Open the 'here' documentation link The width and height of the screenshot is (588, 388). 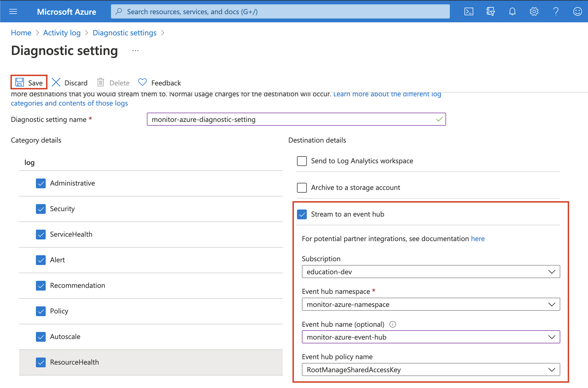click(x=478, y=239)
